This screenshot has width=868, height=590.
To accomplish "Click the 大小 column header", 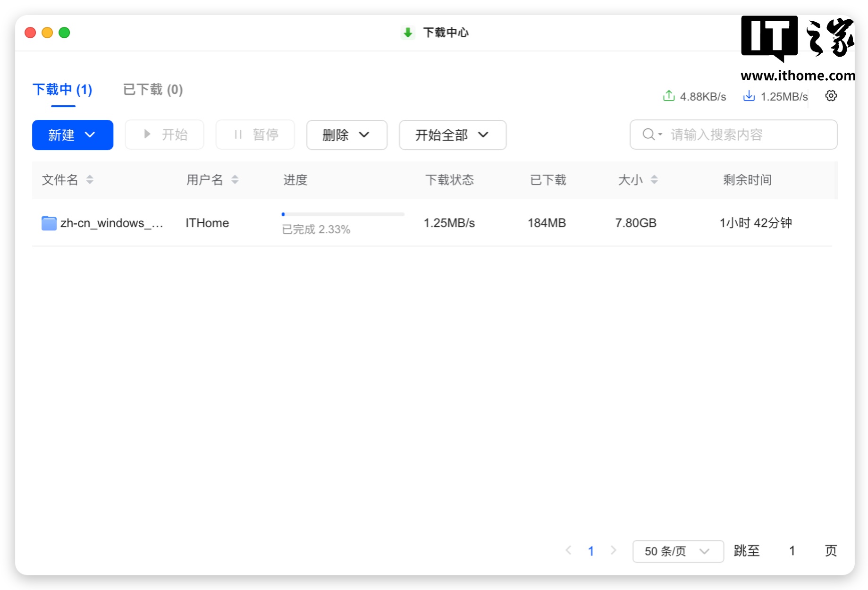I will click(631, 180).
